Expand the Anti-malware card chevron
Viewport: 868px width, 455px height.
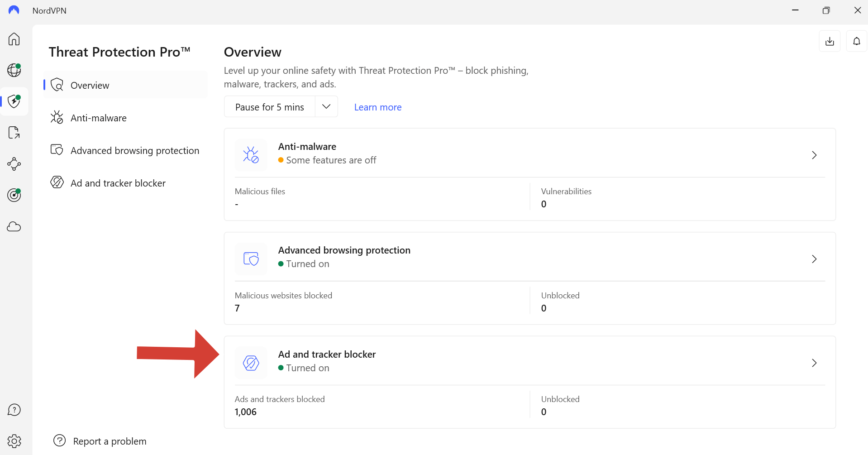click(814, 155)
